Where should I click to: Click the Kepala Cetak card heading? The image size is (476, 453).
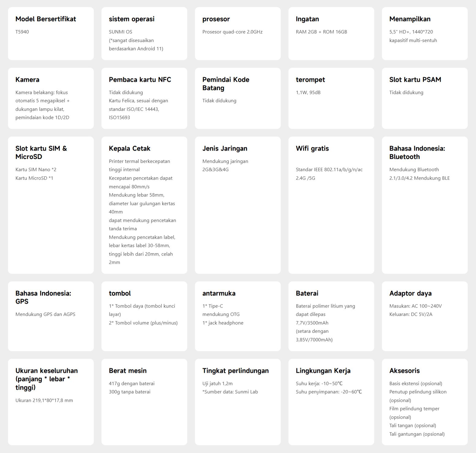[129, 149]
